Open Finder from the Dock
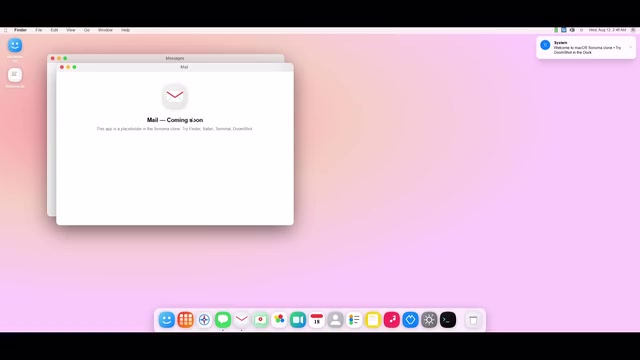 pyautogui.click(x=167, y=320)
